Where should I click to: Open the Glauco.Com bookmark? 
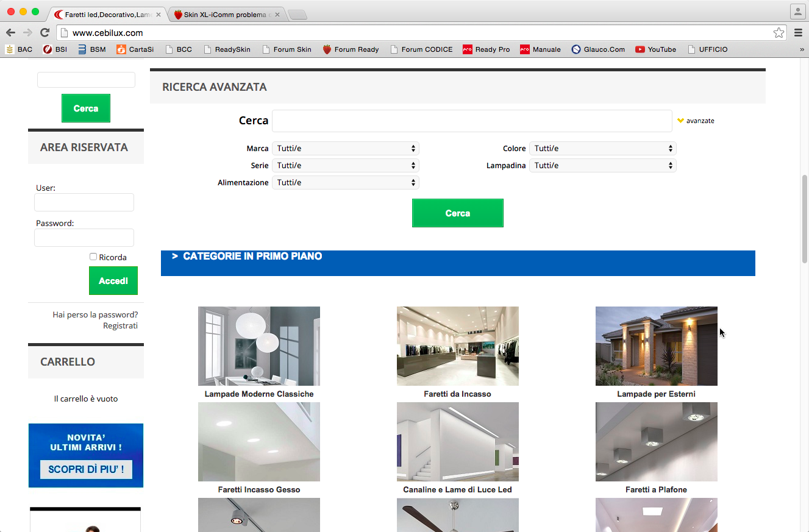point(598,49)
